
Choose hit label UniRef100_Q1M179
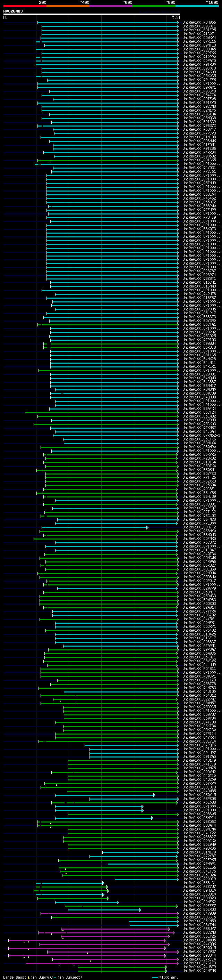click(x=199, y=852)
